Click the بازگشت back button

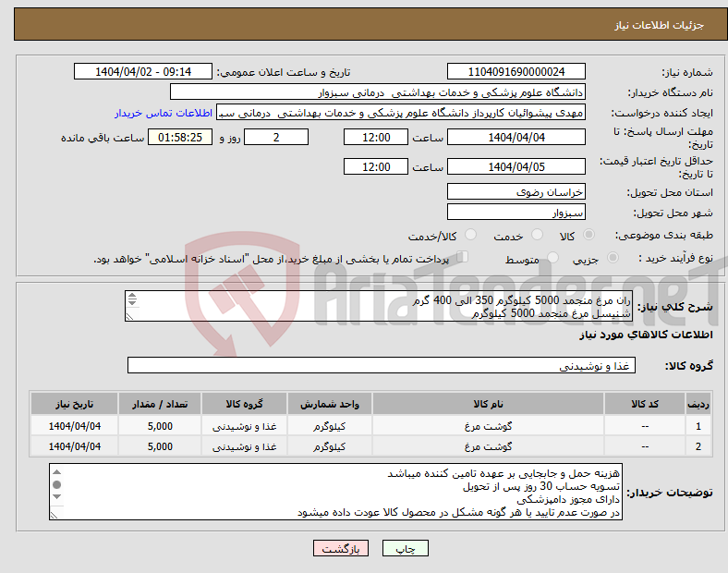point(341,548)
